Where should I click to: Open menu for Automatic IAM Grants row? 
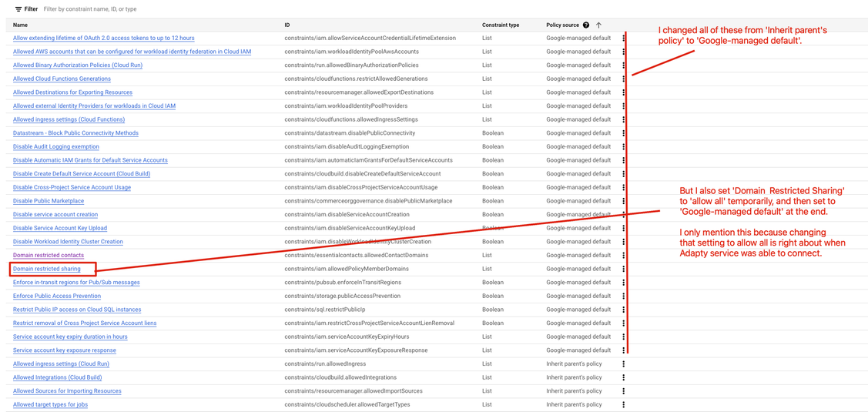[624, 160]
